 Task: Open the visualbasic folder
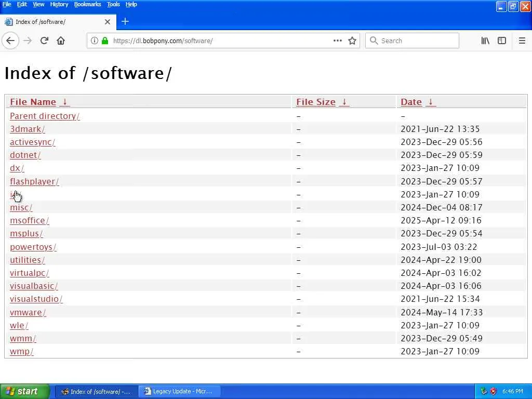tap(34, 286)
